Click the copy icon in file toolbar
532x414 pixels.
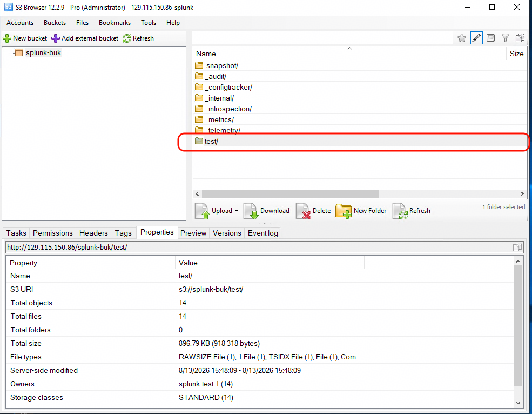(520, 38)
